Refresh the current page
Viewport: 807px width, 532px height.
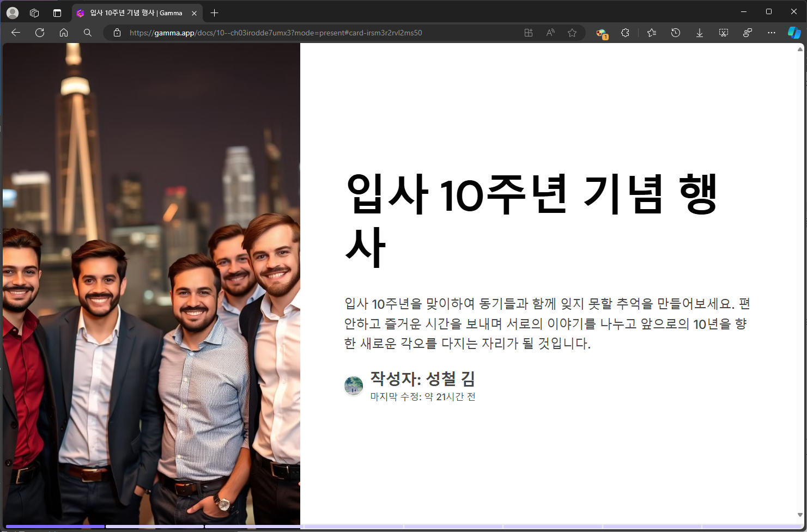pyautogui.click(x=40, y=33)
